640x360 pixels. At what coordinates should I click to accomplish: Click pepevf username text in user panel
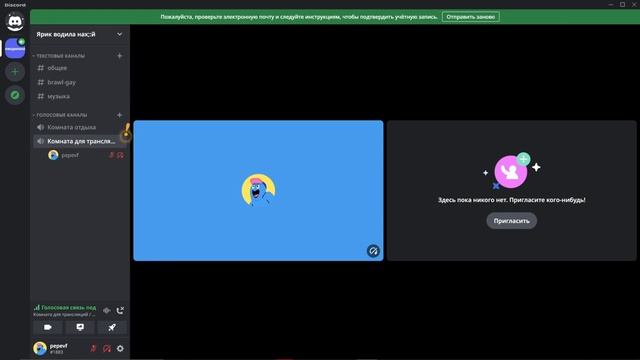[x=58, y=346]
